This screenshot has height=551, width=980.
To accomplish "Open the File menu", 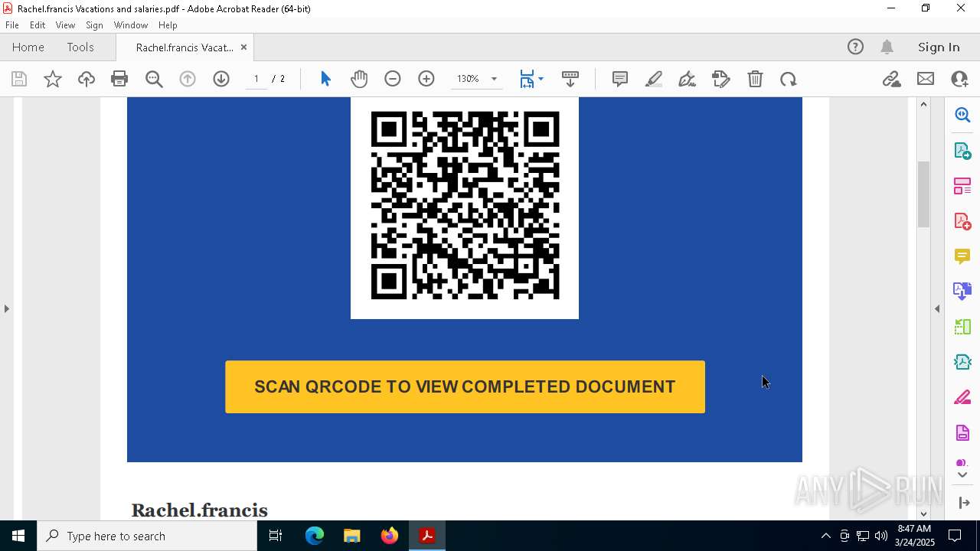I will pos(12,25).
